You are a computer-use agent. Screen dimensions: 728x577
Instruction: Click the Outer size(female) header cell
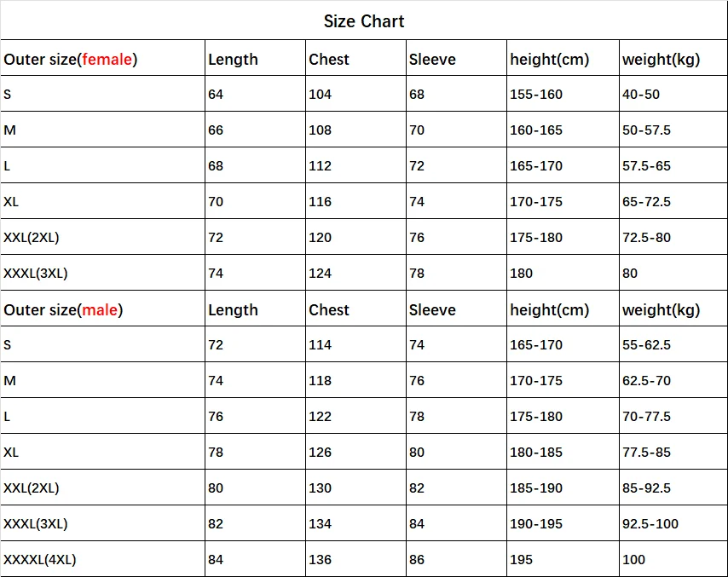71,59
